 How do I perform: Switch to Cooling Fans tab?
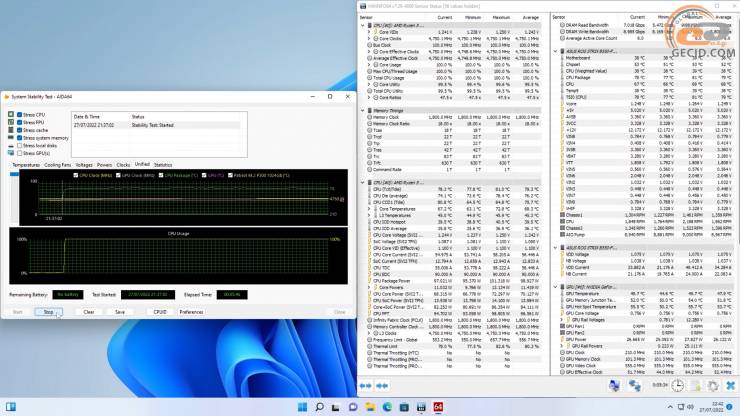[58, 165]
